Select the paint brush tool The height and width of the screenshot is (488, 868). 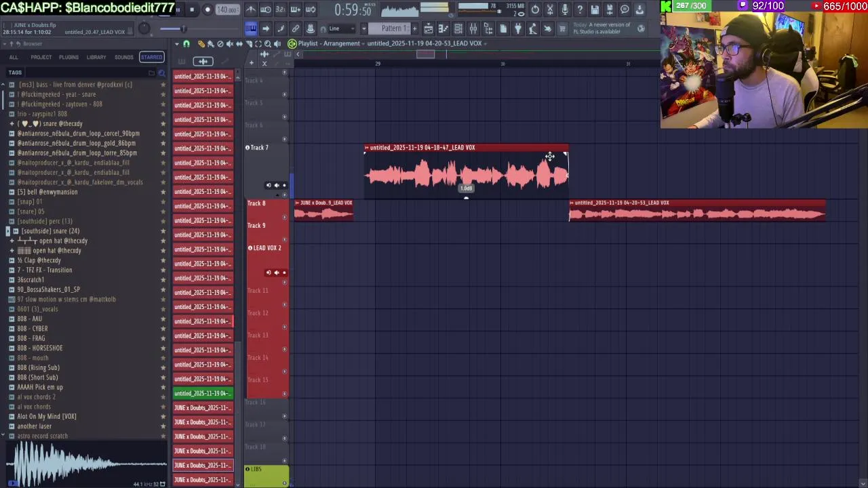pyautogui.click(x=211, y=43)
